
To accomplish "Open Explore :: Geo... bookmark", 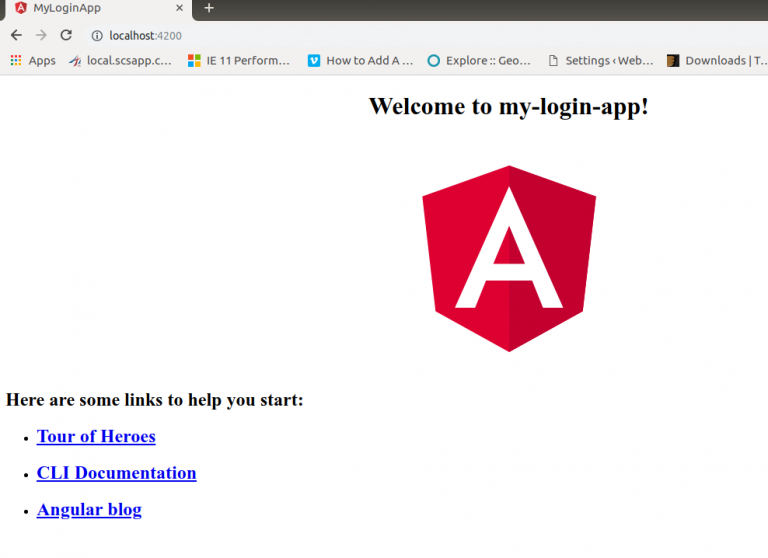I will [x=479, y=61].
